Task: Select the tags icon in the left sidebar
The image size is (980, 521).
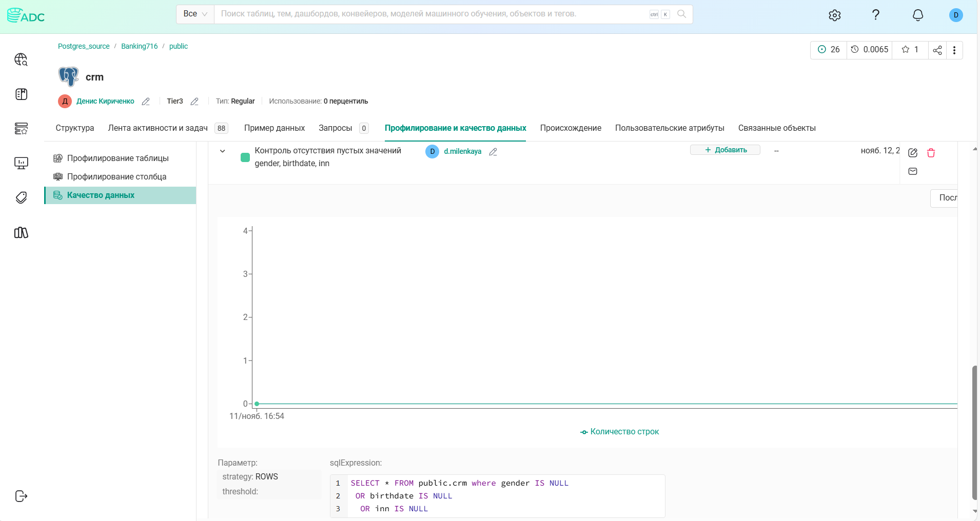Action: 21,197
